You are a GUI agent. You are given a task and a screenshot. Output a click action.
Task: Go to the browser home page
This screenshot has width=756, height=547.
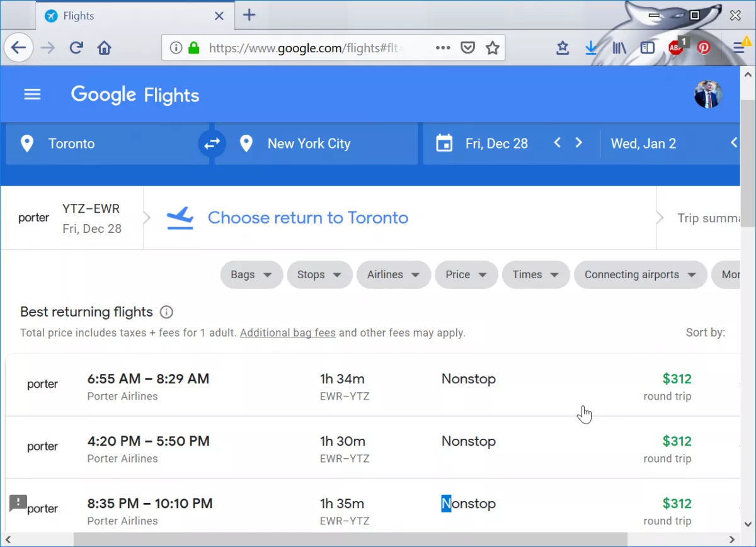104,48
